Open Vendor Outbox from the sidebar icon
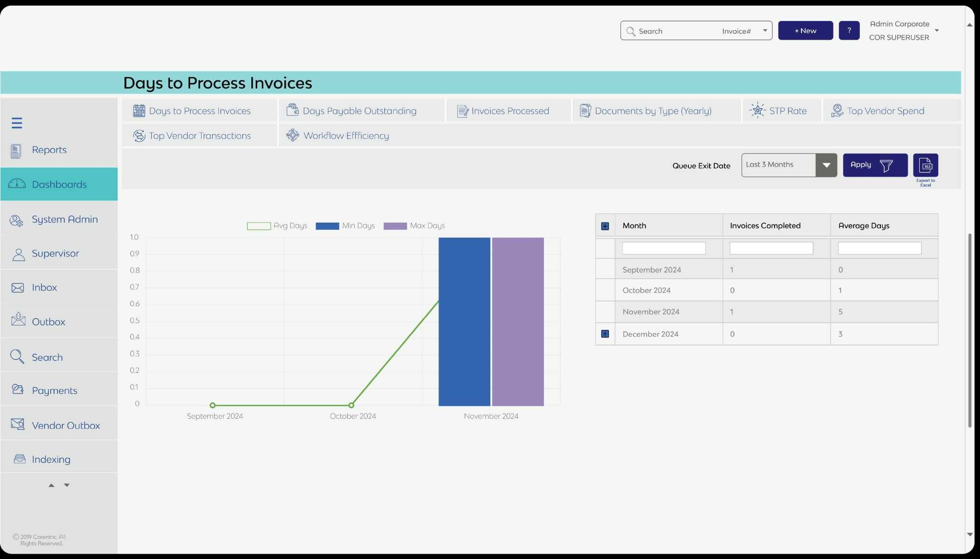The width and height of the screenshot is (980, 559). pyautogui.click(x=17, y=424)
